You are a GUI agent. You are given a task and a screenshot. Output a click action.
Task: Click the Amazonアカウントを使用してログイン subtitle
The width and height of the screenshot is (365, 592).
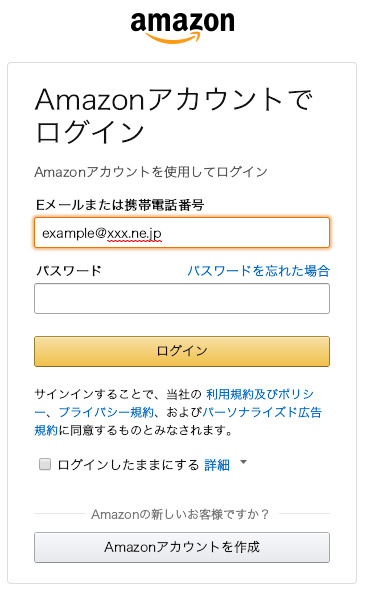click(151, 172)
